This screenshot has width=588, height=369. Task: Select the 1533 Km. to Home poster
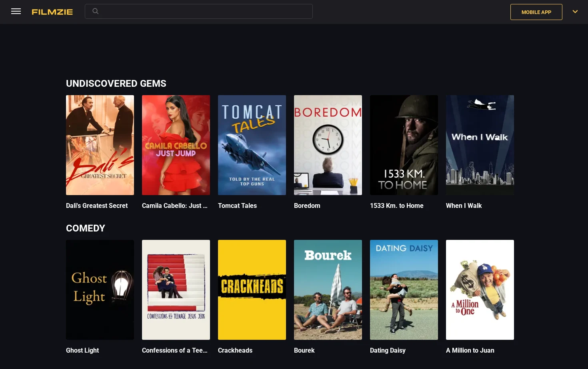pyautogui.click(x=404, y=145)
